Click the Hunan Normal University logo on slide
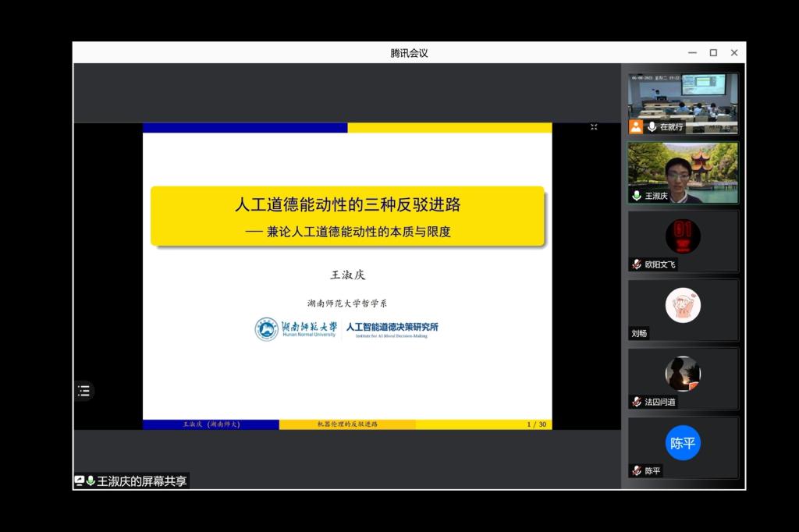 pos(297,329)
